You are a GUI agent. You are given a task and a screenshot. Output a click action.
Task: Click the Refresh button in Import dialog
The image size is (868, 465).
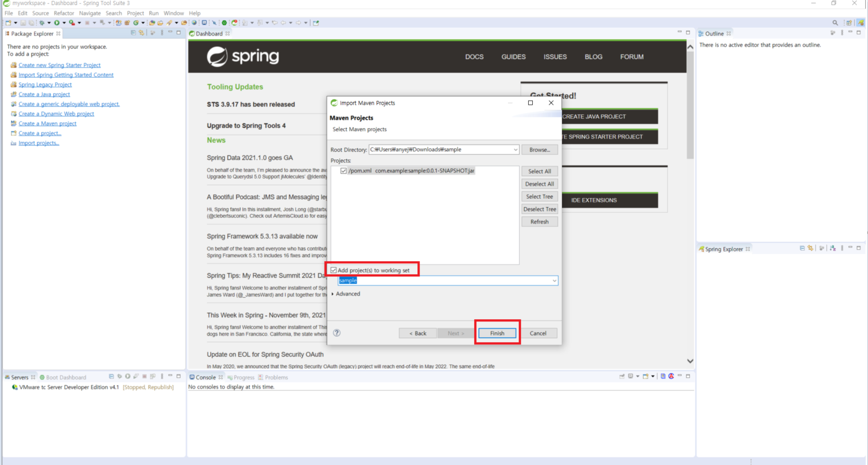539,222
